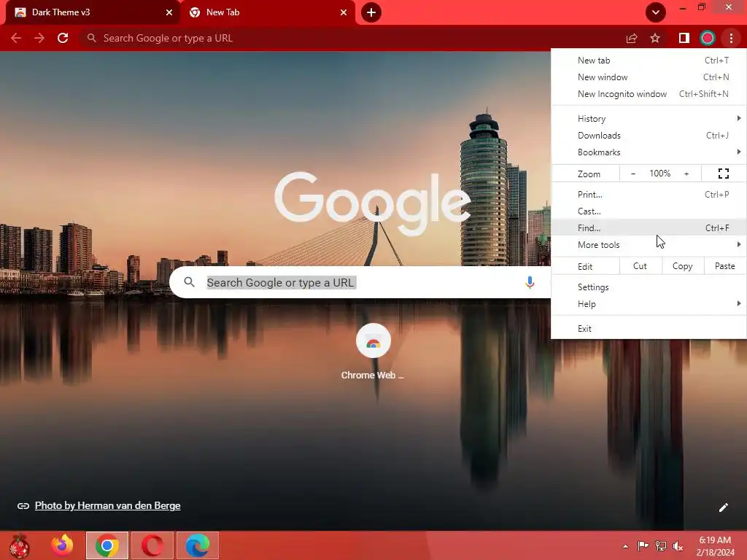Viewport: 747px width, 560px height.
Task: Open Downloads from the menu
Action: pyautogui.click(x=649, y=135)
